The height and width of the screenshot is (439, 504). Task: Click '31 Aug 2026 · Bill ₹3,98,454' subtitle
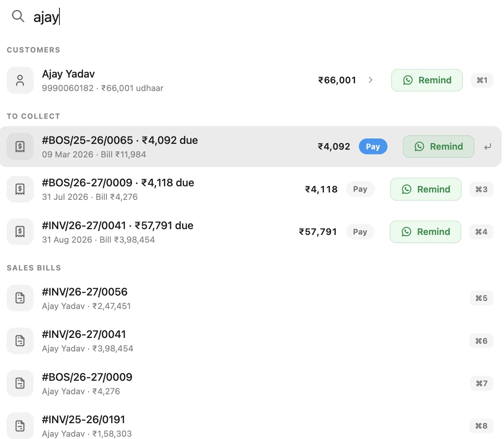coord(98,240)
